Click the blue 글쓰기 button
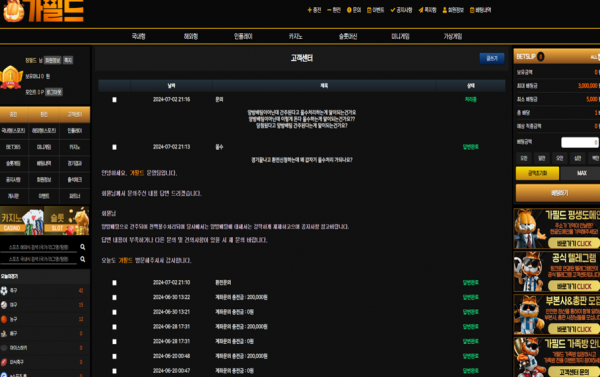Viewport: 600px width, 377px height. coord(492,58)
